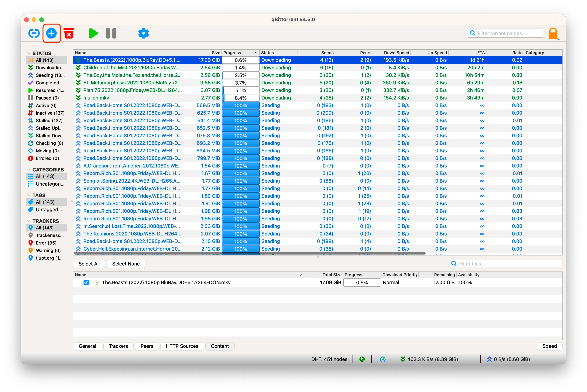Click the Pause torrents toolbar button
The image size is (587, 392).
coord(111,33)
